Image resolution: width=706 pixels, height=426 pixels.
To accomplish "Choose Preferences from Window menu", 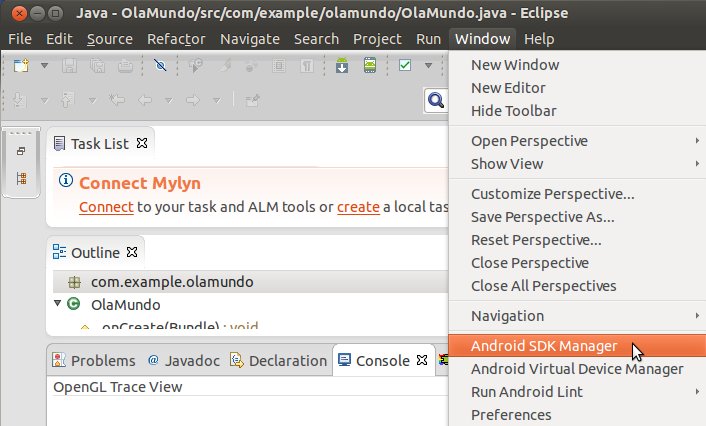I will coord(577,414).
